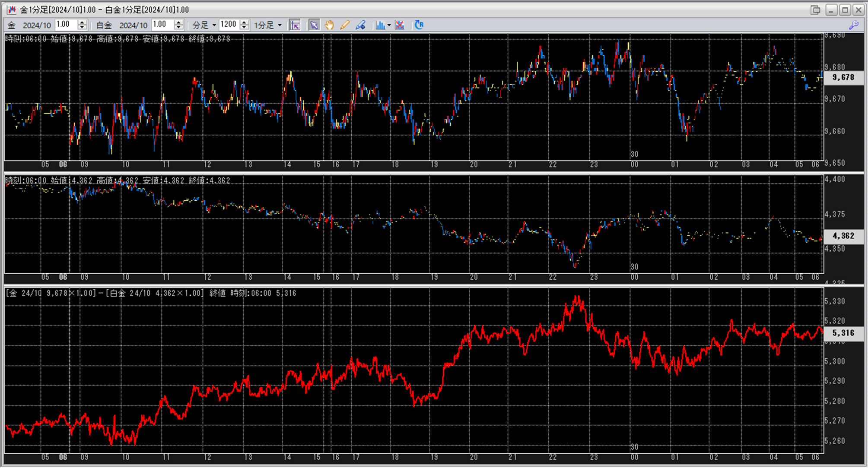Viewport: 868px width, 468px height.
Task: Open the wrench settings icon
Action: (x=854, y=25)
